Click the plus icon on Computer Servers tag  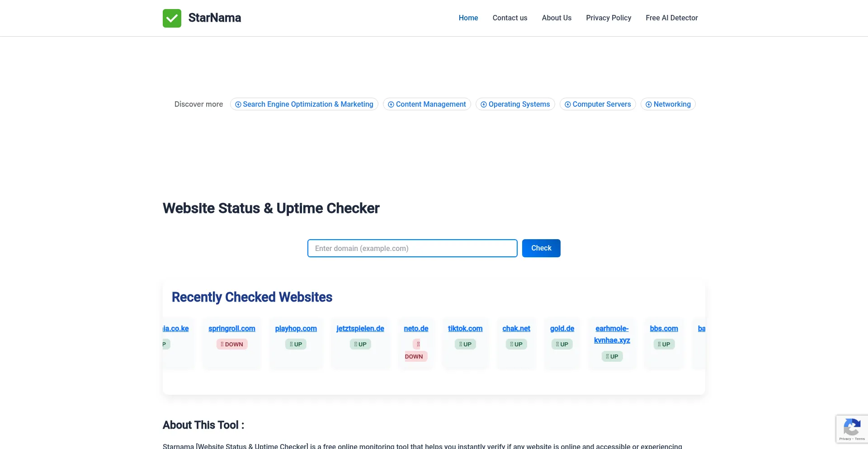(567, 104)
